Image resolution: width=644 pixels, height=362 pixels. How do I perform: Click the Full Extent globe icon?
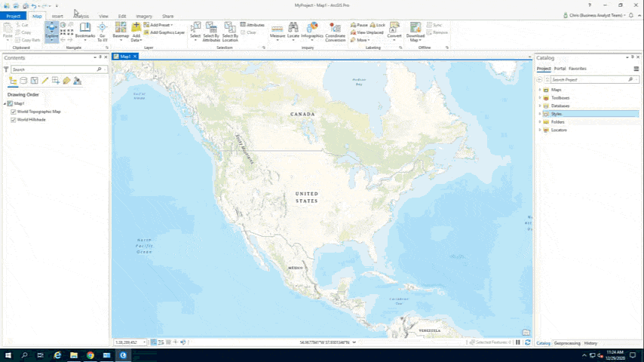63,25
